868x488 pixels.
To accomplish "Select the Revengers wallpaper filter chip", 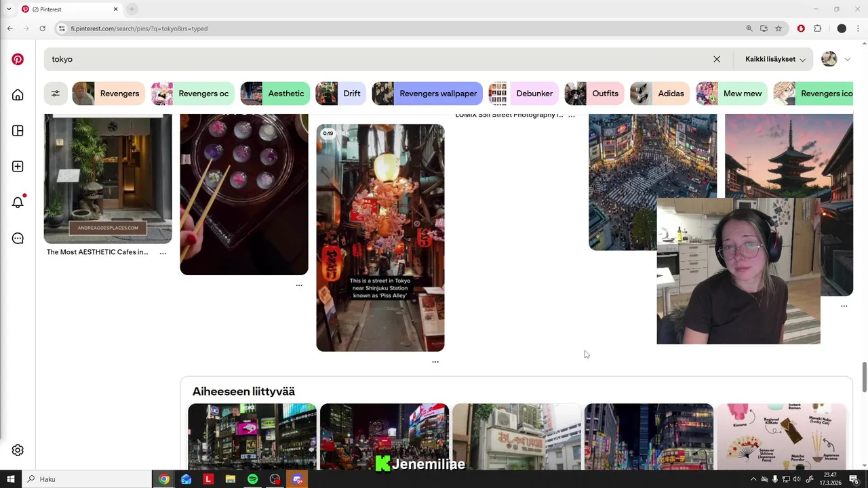I will [x=427, y=94].
